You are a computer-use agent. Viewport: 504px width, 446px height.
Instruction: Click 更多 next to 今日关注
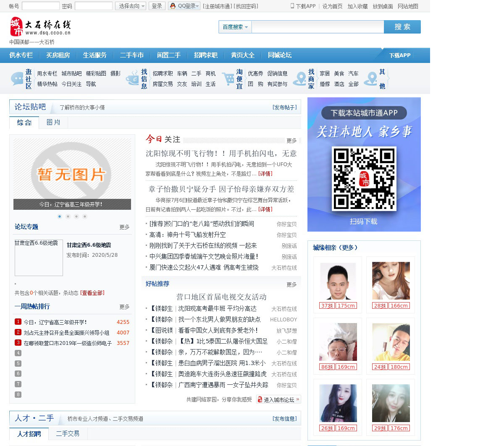pyautogui.click(x=291, y=141)
